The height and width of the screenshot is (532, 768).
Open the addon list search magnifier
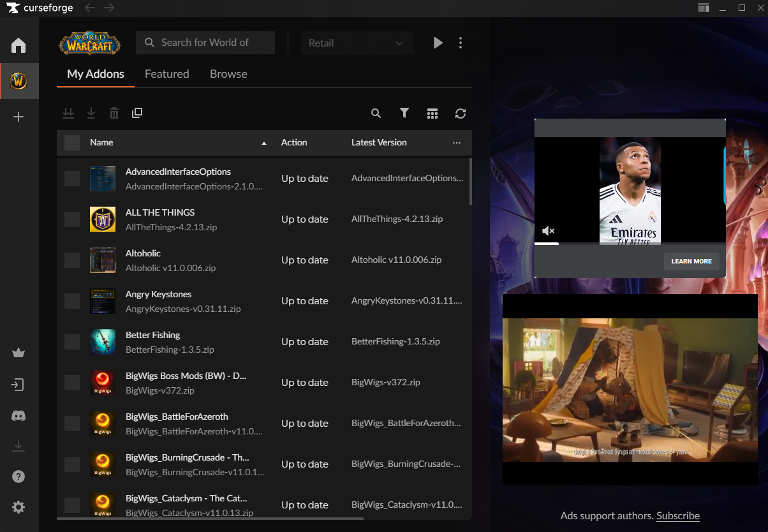(x=376, y=114)
